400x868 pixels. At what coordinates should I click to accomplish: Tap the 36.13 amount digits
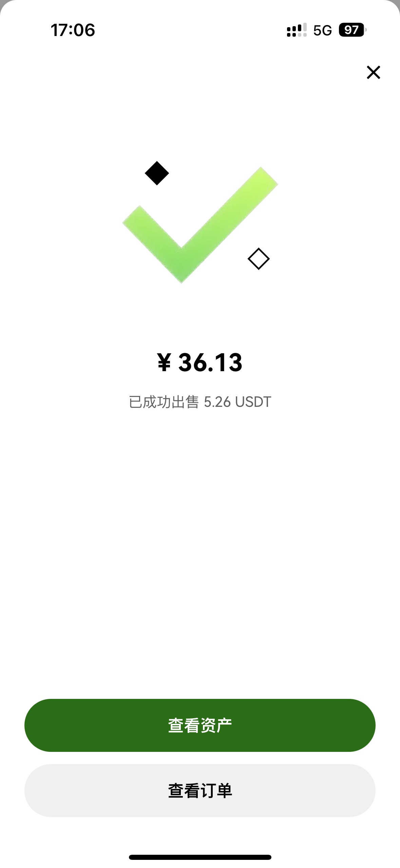pos(210,362)
